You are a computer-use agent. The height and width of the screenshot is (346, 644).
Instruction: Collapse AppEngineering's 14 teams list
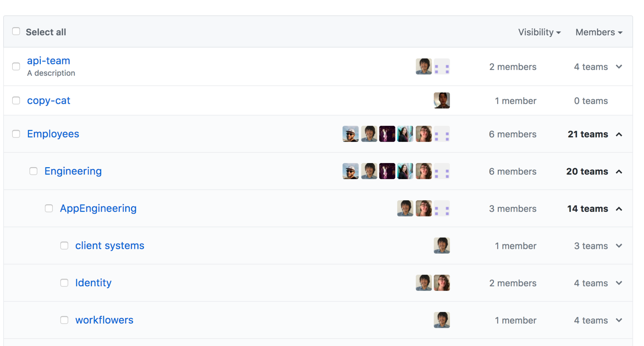(x=619, y=209)
